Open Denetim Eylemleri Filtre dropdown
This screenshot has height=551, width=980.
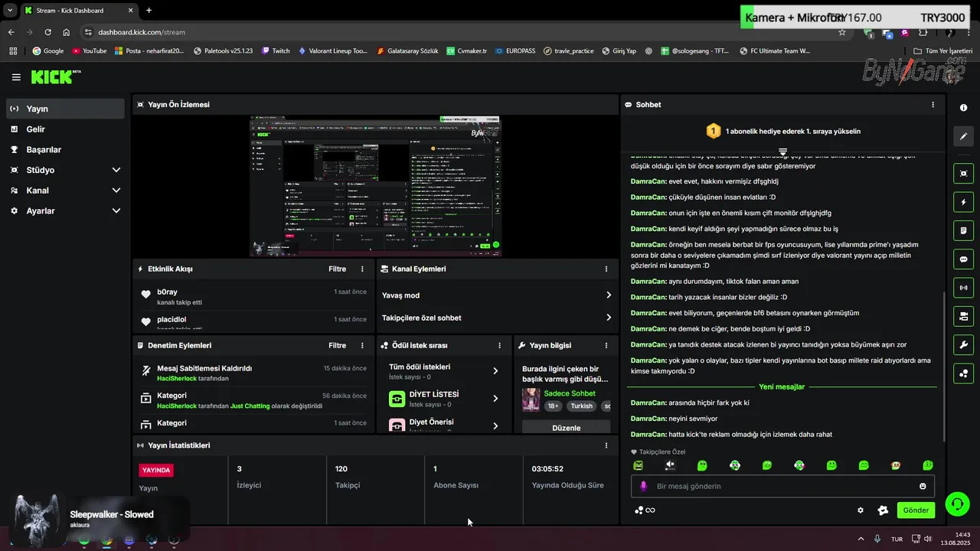click(x=337, y=345)
